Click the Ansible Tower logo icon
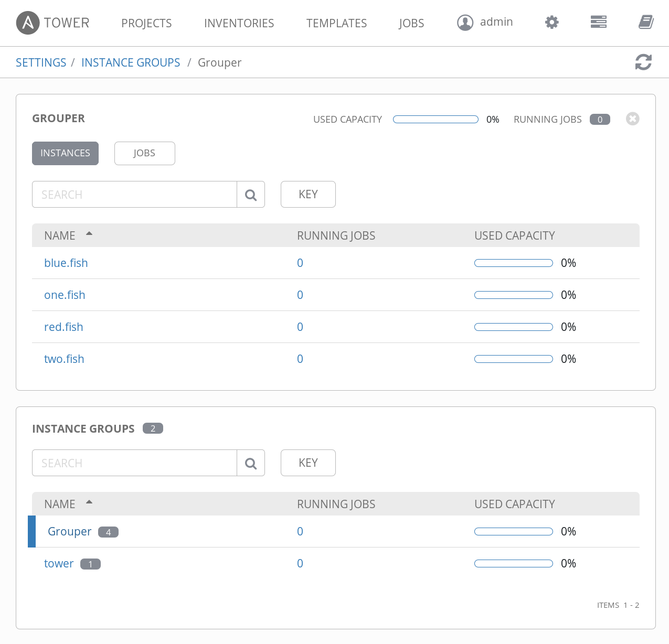Image resolution: width=669 pixels, height=644 pixels. click(28, 23)
